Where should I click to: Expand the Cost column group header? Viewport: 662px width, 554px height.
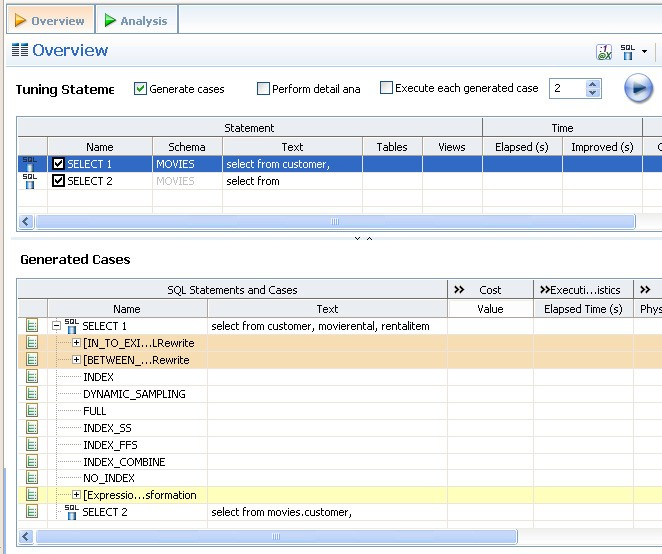click(459, 290)
